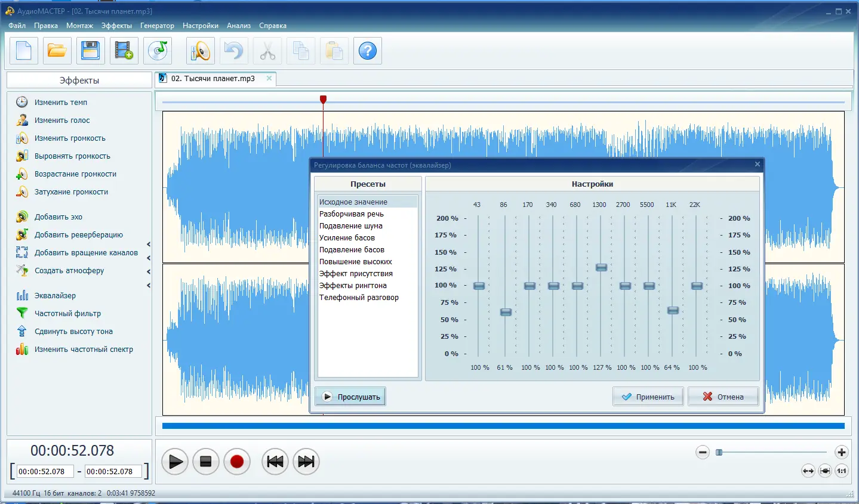Select the Изменить голос effect
859x504 pixels.
tap(62, 120)
